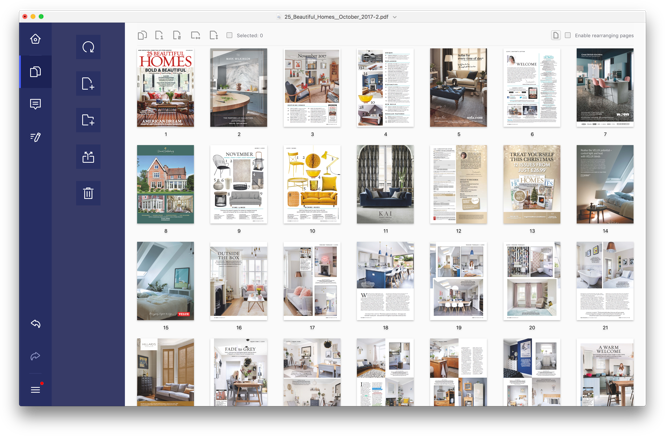
Task: Select page 16 Outside the Box thumbnail
Action: [239, 281]
